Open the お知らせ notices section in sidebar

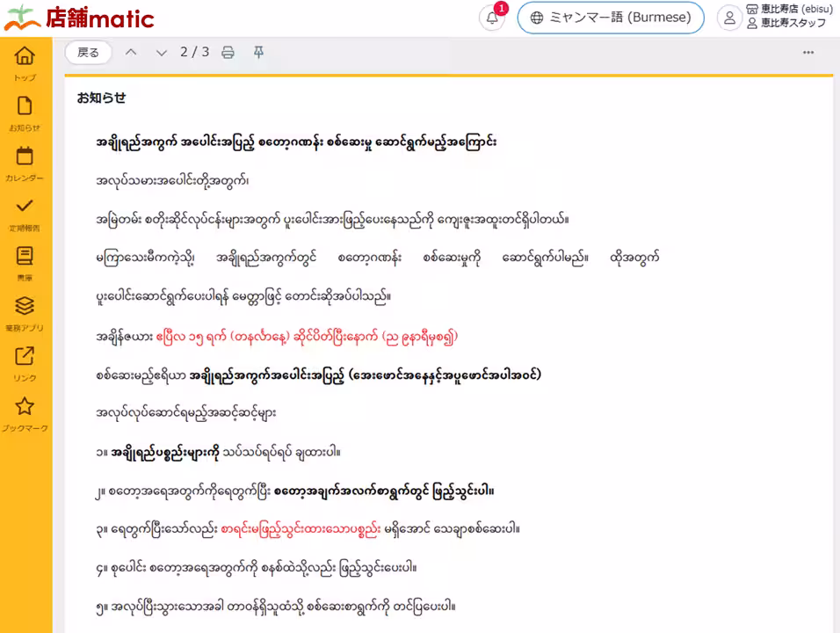point(25,113)
